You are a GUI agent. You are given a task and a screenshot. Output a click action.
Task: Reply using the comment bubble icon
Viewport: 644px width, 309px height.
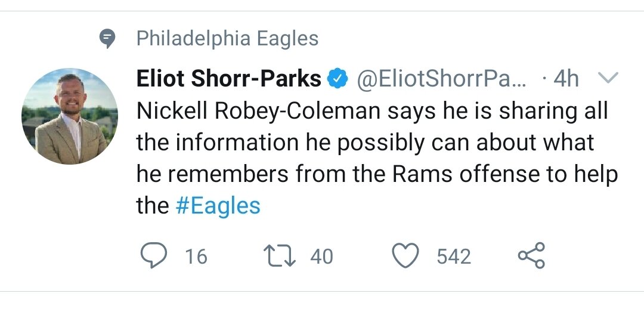point(154,257)
